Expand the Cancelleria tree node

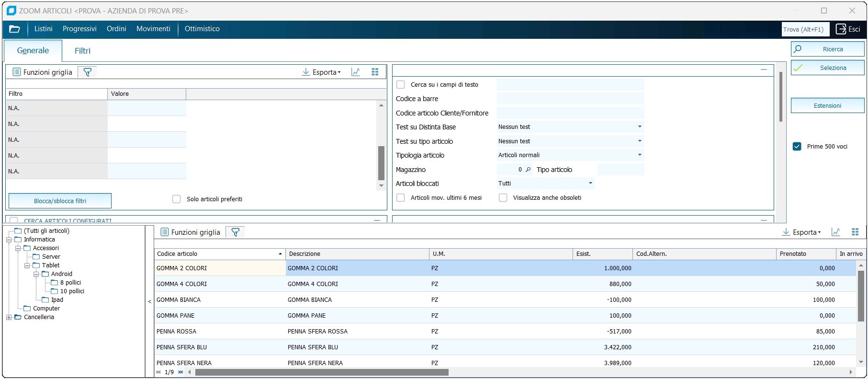(9, 317)
